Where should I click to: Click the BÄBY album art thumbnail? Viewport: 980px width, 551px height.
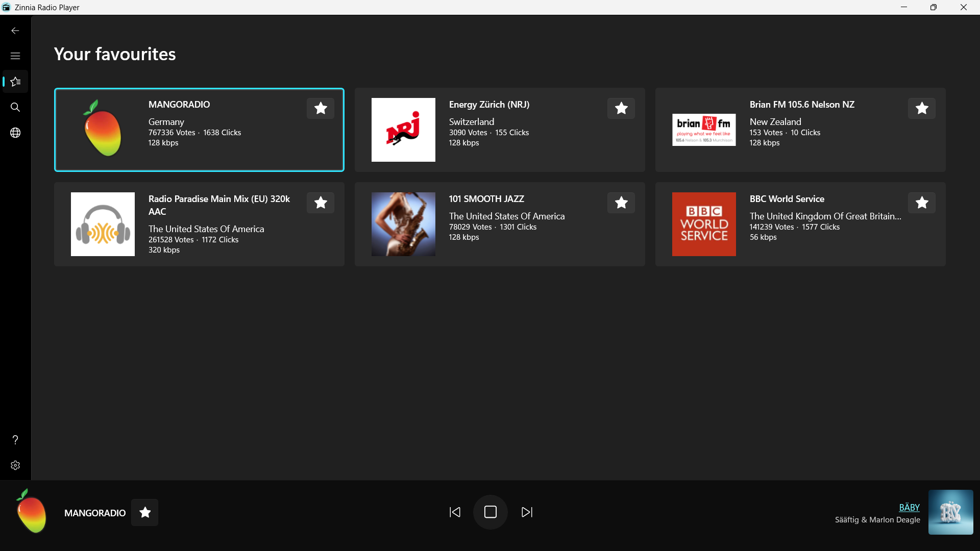coord(950,512)
